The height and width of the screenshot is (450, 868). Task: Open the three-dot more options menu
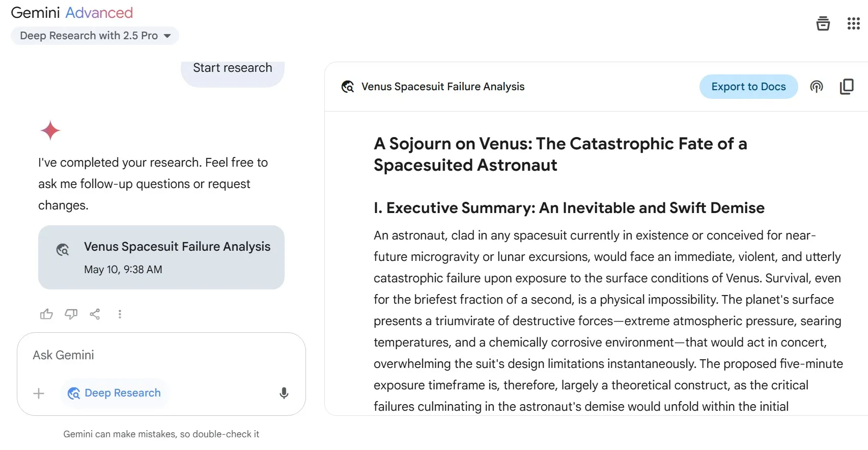coord(120,314)
